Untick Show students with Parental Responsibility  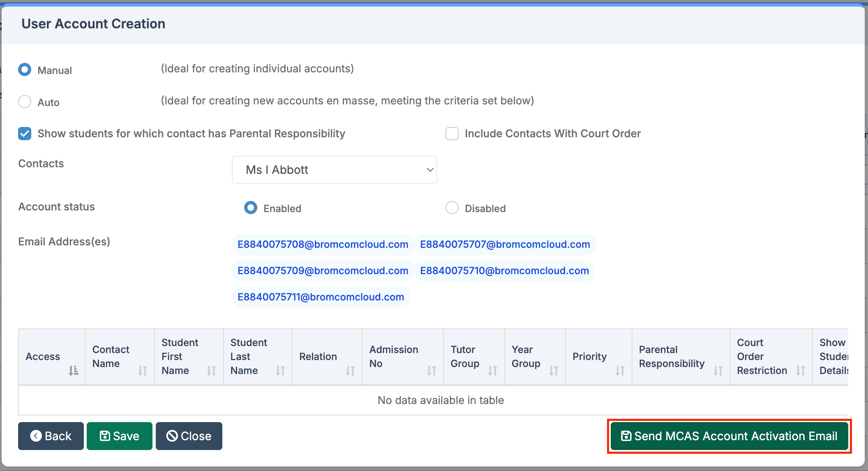click(25, 134)
